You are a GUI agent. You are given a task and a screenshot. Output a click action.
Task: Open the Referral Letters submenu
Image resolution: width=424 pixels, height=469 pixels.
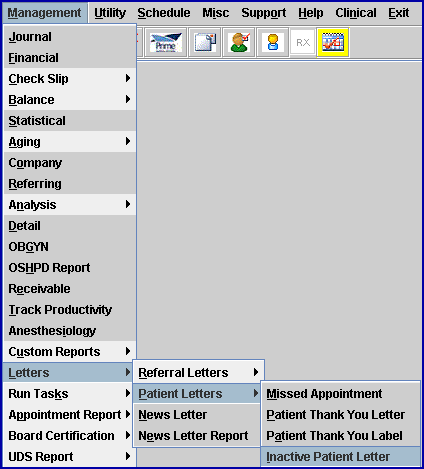tap(199, 372)
